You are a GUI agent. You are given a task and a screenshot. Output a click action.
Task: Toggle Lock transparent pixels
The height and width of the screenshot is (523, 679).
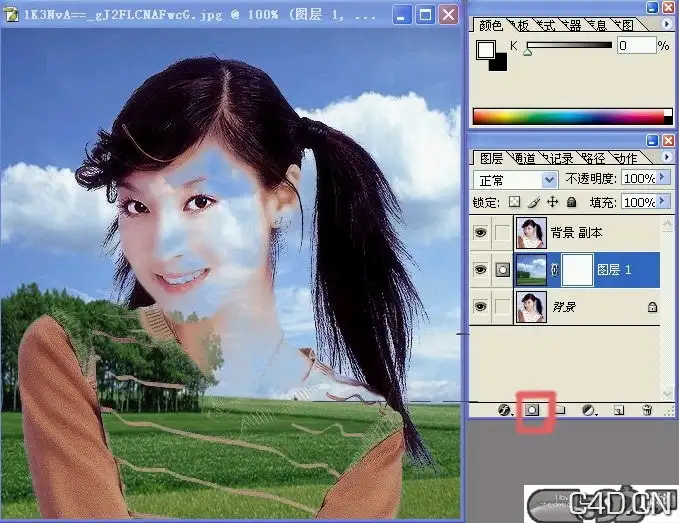click(514, 202)
